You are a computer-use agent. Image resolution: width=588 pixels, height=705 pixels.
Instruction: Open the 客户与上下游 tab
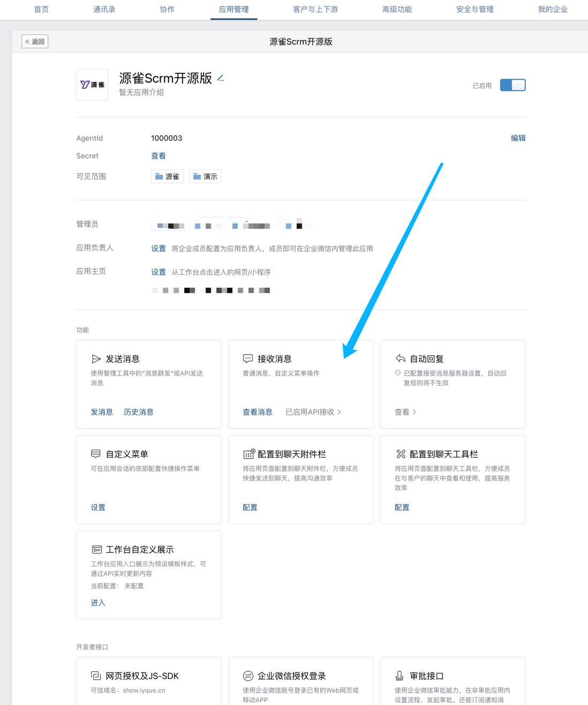click(315, 9)
